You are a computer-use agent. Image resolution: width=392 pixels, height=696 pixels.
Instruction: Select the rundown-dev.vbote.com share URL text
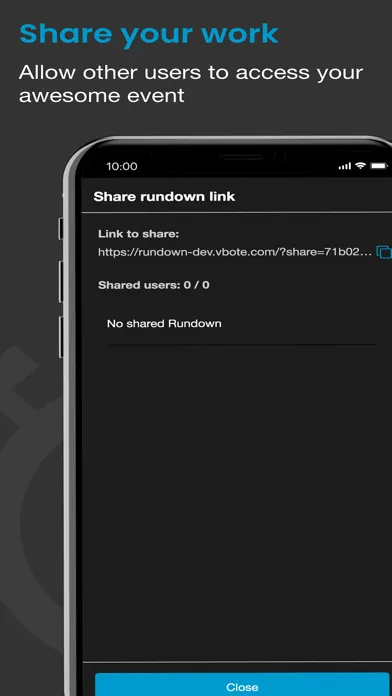pyautogui.click(x=235, y=252)
